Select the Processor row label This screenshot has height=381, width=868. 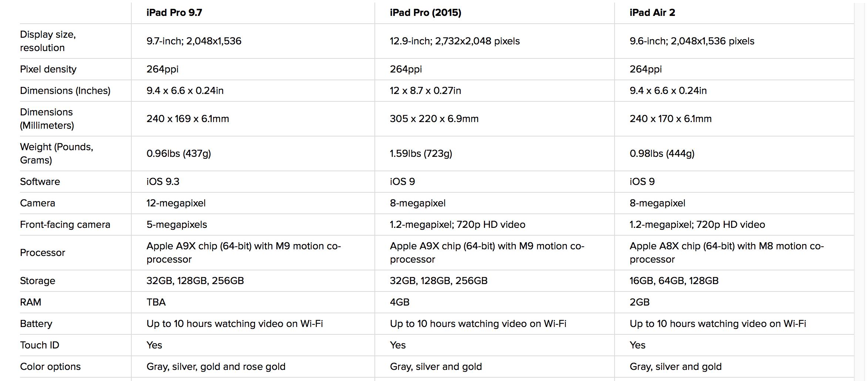pyautogui.click(x=43, y=253)
